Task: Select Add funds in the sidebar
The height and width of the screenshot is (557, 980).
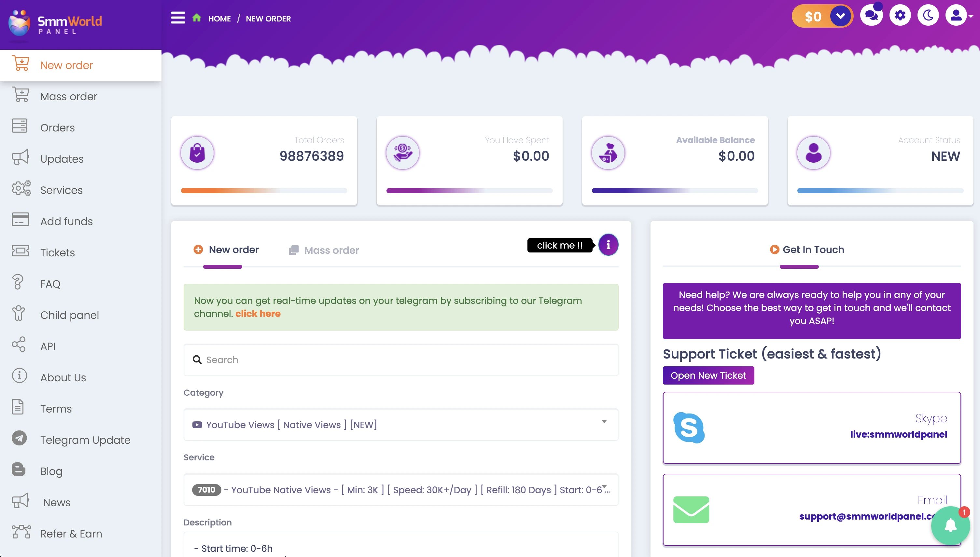Action: 66,221
